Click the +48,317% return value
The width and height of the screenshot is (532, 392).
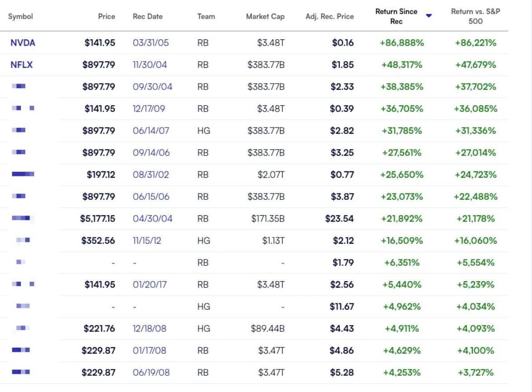click(402, 65)
